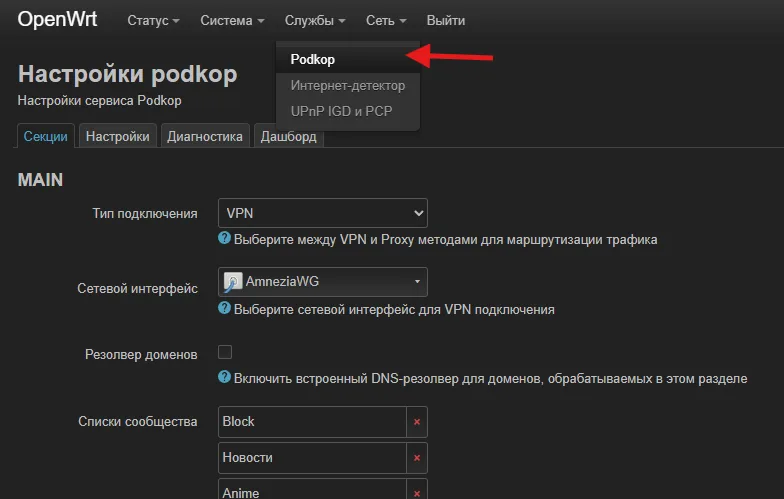Enable the Резолвер доменов checkbox

[225, 352]
